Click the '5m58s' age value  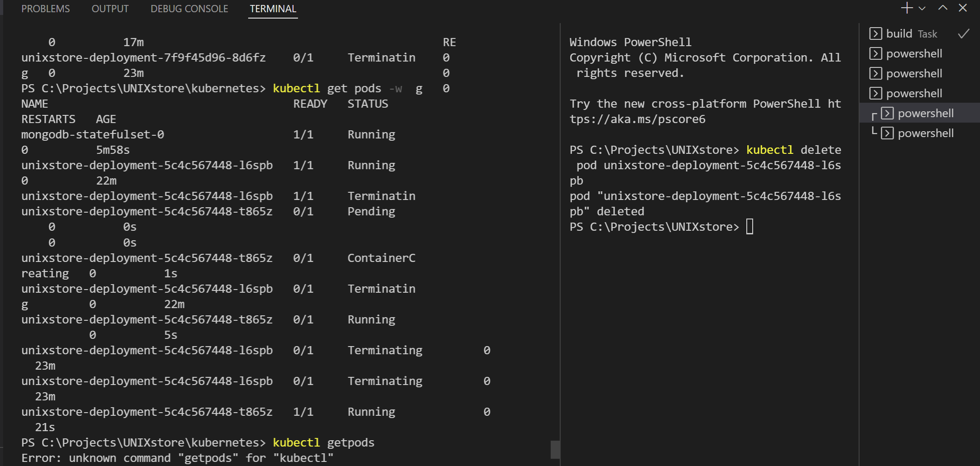(113, 150)
